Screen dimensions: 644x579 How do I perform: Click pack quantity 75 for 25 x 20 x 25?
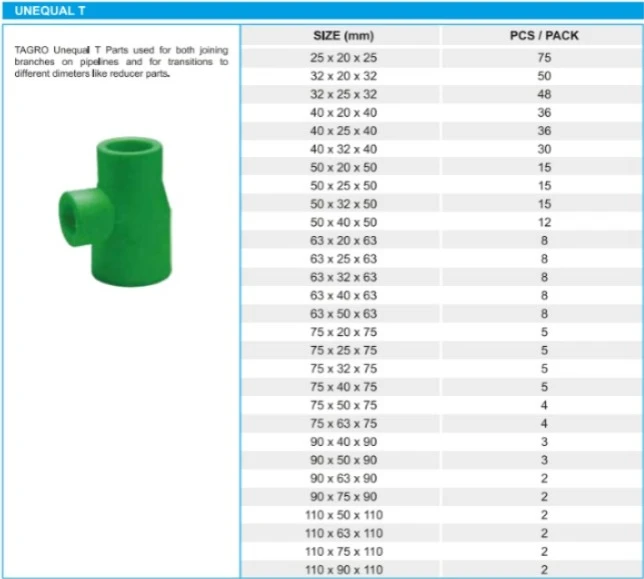point(544,58)
